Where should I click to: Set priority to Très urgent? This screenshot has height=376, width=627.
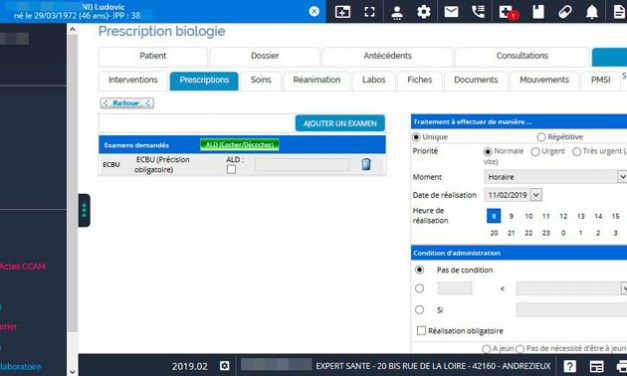pyautogui.click(x=577, y=152)
